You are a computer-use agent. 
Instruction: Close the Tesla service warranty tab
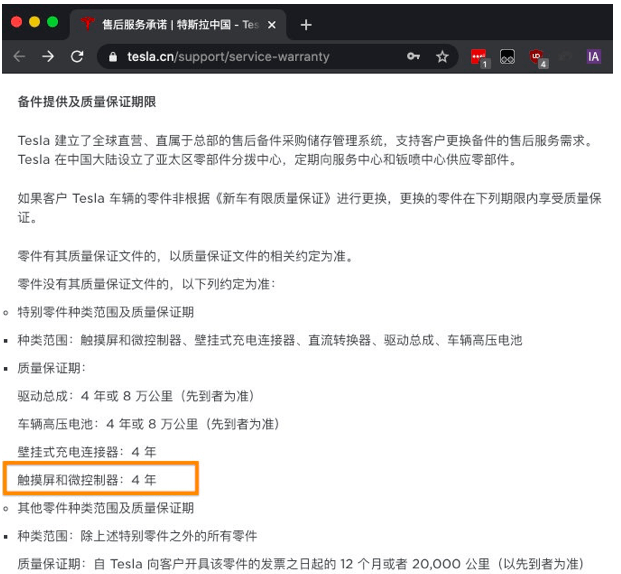[x=272, y=24]
